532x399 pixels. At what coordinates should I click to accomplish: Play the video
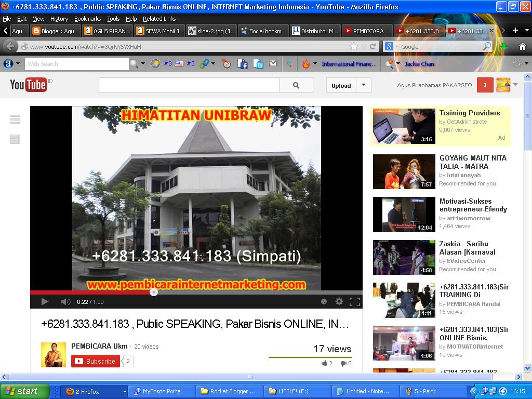[x=45, y=302]
